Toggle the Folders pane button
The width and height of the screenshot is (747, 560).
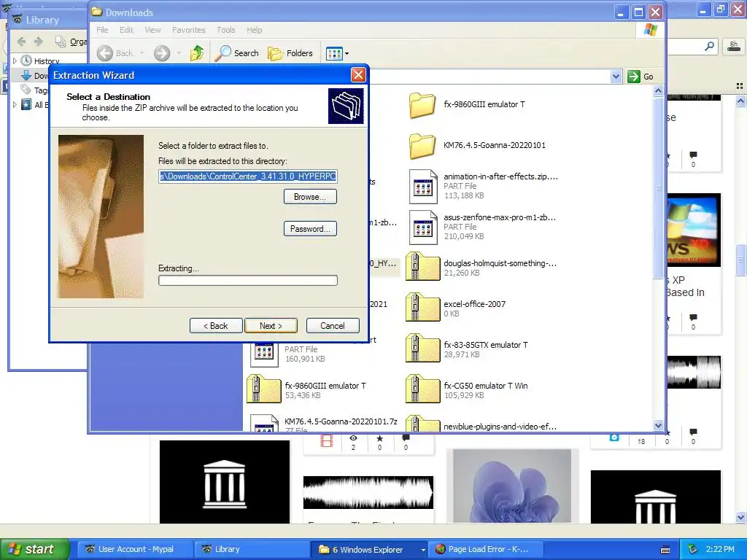290,53
